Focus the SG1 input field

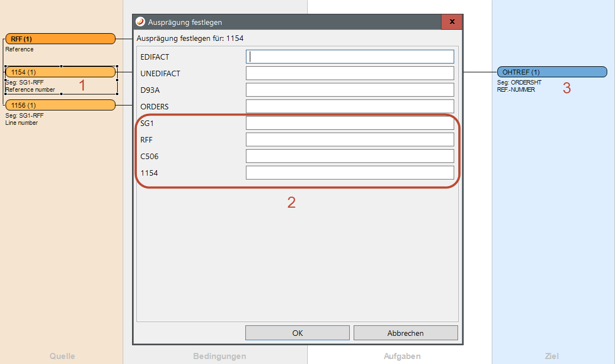click(x=350, y=123)
